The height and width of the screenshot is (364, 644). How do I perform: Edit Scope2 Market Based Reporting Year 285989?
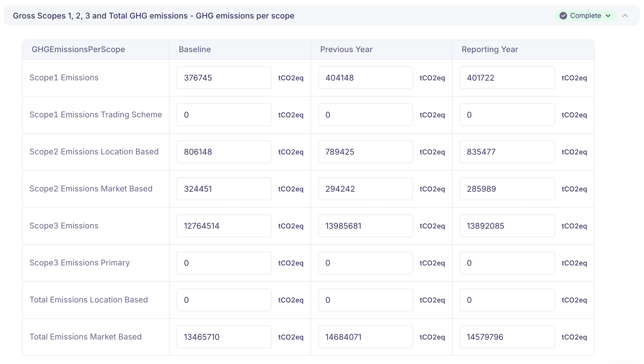click(507, 189)
